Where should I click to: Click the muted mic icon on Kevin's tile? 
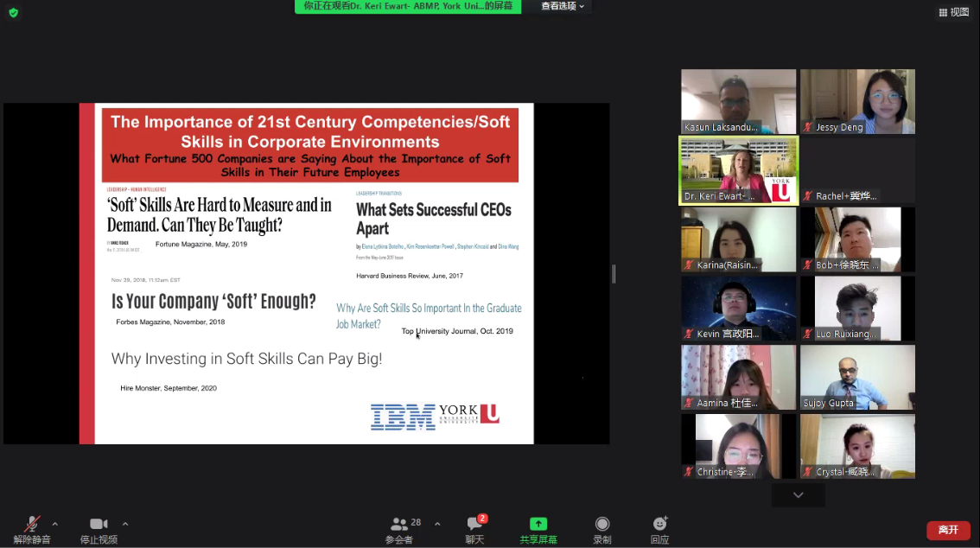[x=689, y=334]
